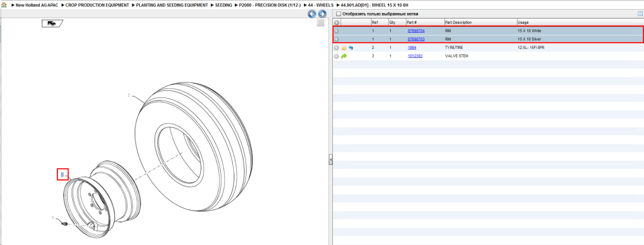Screen dimensions: 644x245
Task: Click the blue previous diagram arrow
Action: (312, 14)
